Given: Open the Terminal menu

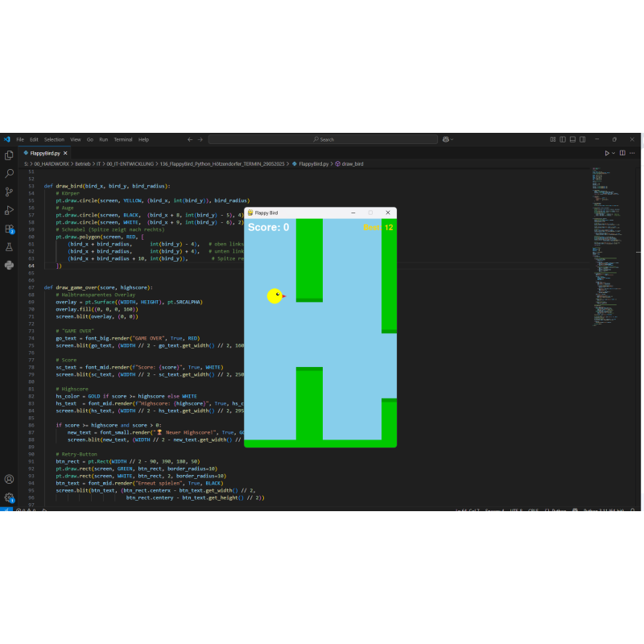Looking at the screenshot, I should click(123, 139).
